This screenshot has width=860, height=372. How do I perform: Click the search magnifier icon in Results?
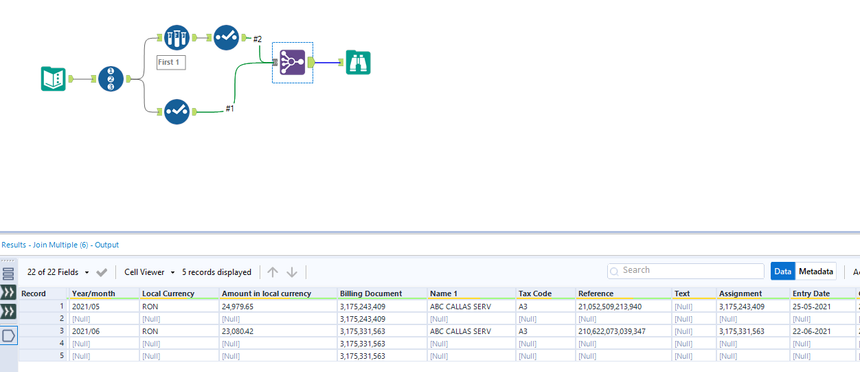[x=614, y=271]
